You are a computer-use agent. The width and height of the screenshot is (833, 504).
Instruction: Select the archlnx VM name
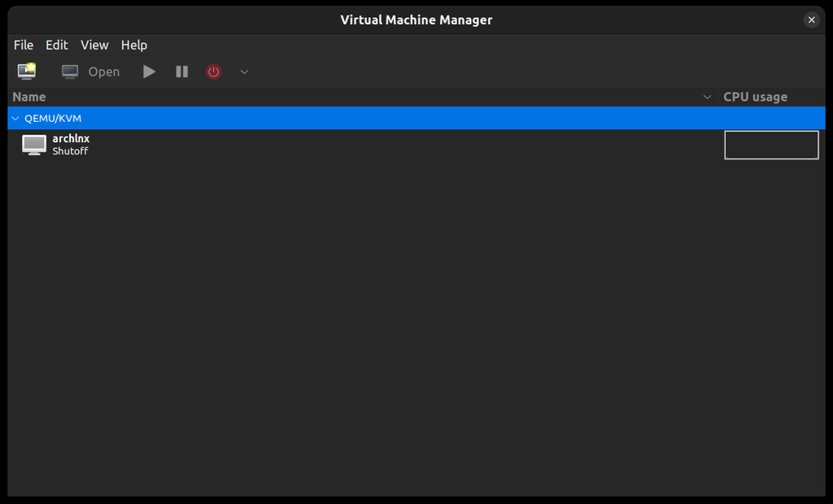(71, 139)
